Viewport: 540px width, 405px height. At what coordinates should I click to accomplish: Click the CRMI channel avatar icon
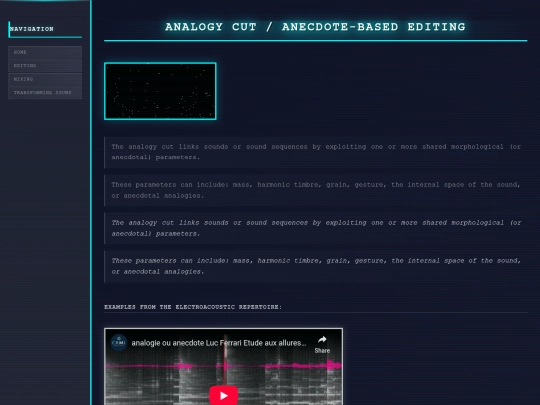click(119, 343)
